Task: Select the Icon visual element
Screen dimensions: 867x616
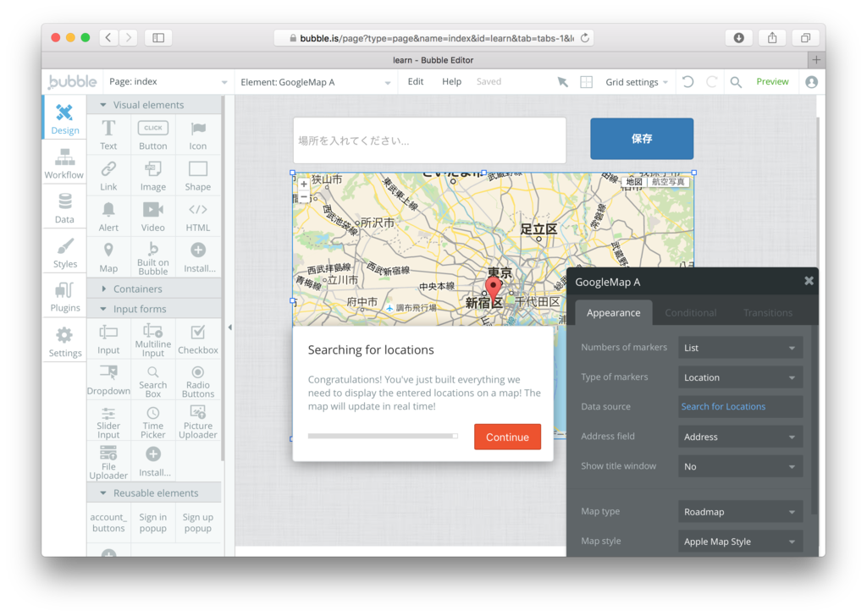Action: 197,135
